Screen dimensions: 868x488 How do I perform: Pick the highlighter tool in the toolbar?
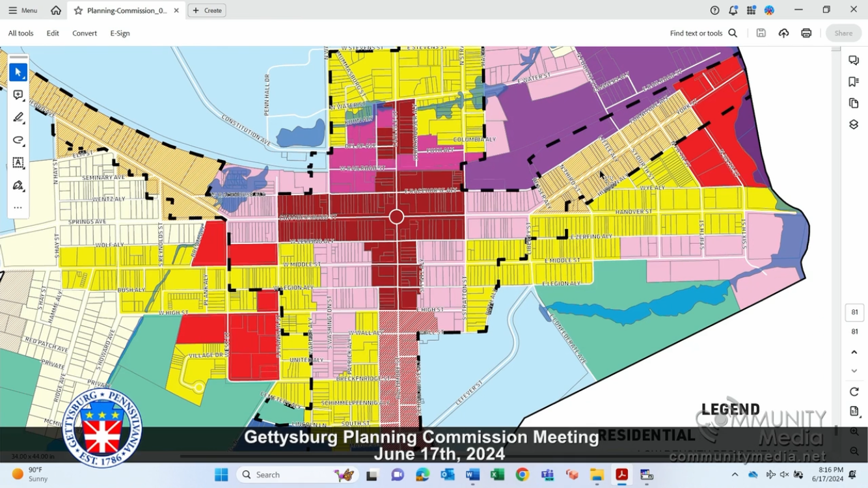tap(18, 118)
